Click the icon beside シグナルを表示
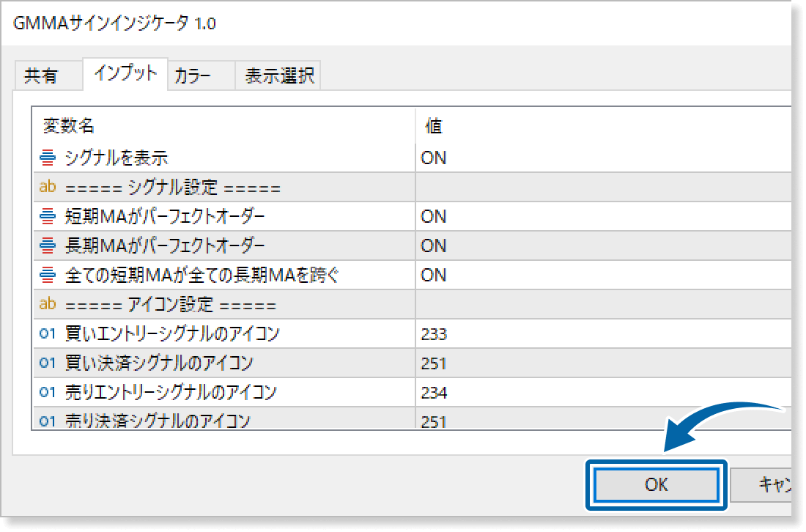This screenshot has height=532, width=806. (48, 158)
